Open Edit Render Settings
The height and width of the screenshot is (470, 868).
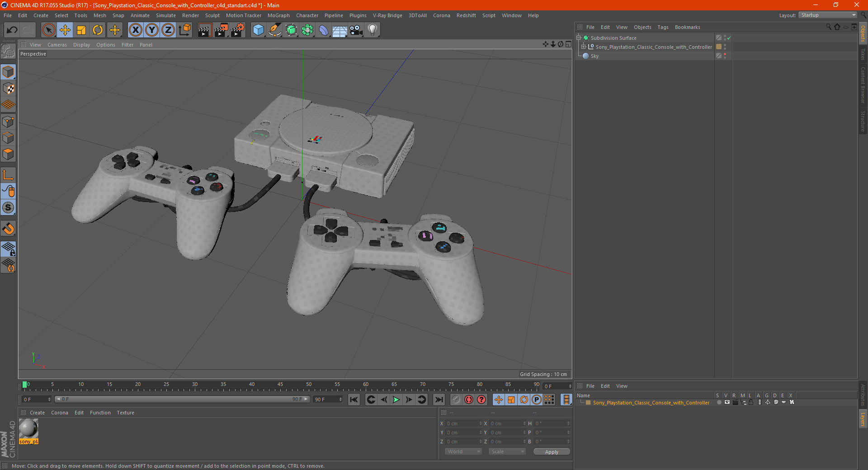(238, 30)
